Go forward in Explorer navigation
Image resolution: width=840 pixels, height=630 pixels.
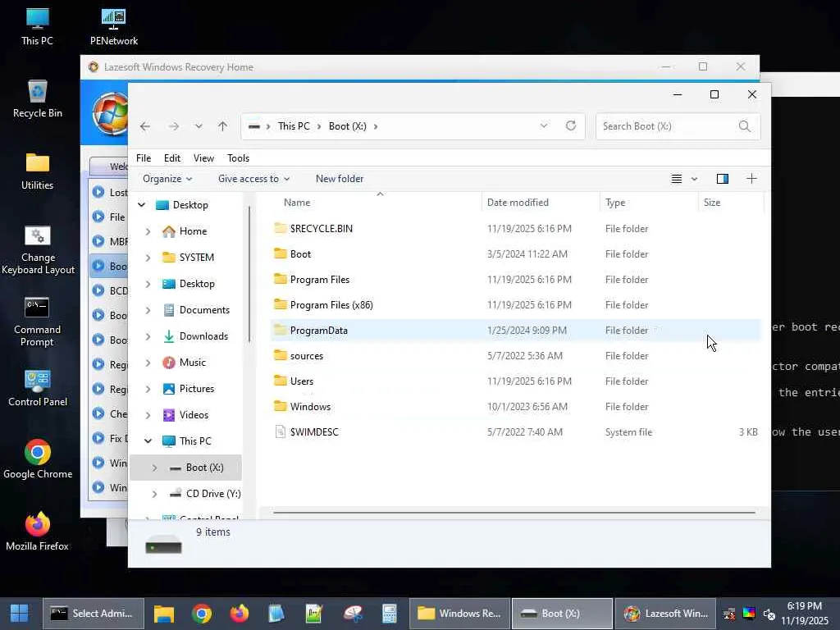point(174,126)
